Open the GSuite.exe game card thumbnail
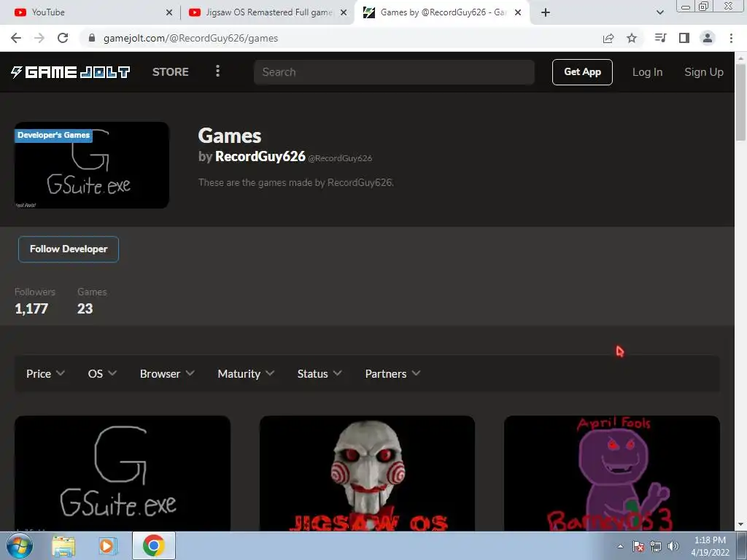Image resolution: width=747 pixels, height=560 pixels. (x=123, y=473)
